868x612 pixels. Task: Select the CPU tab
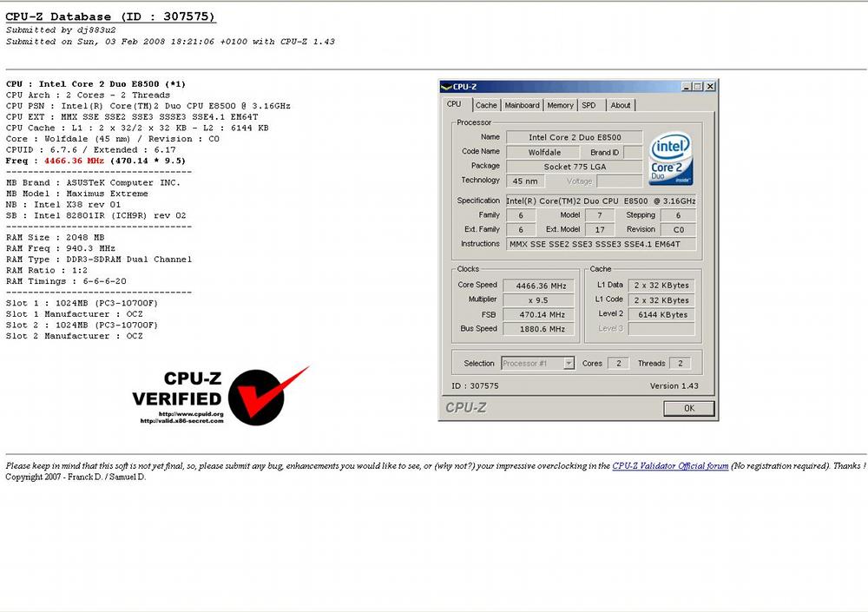tap(454, 104)
